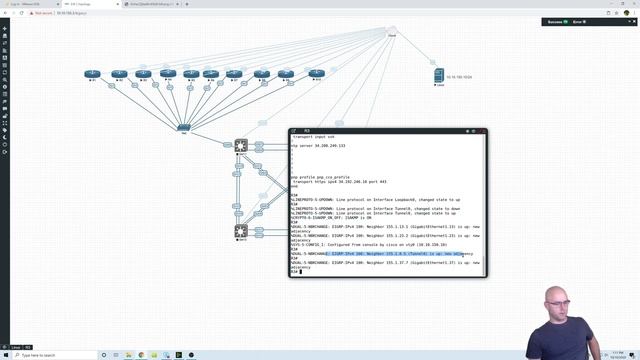Open the Add an object plus icon

4,29
